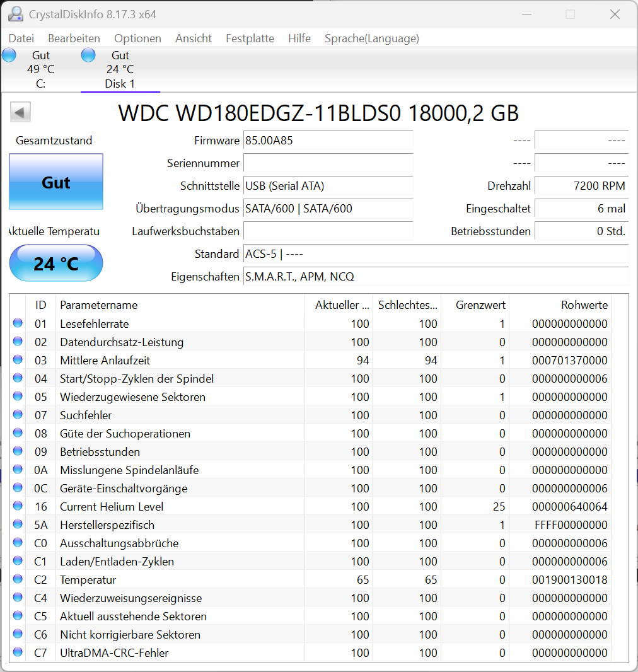Click status orb of Suchfehler row
Screen dimensions: 638x672
18,414
